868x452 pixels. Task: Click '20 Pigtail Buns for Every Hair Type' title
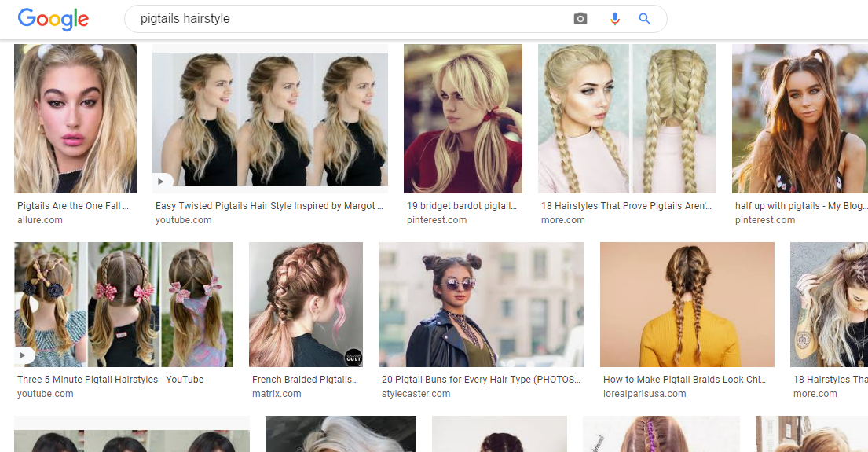tap(481, 380)
